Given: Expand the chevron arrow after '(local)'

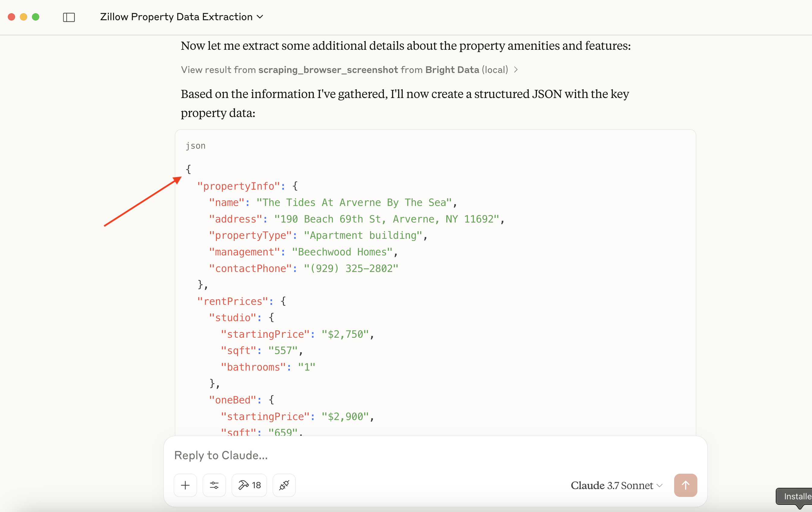Looking at the screenshot, I should [516, 70].
